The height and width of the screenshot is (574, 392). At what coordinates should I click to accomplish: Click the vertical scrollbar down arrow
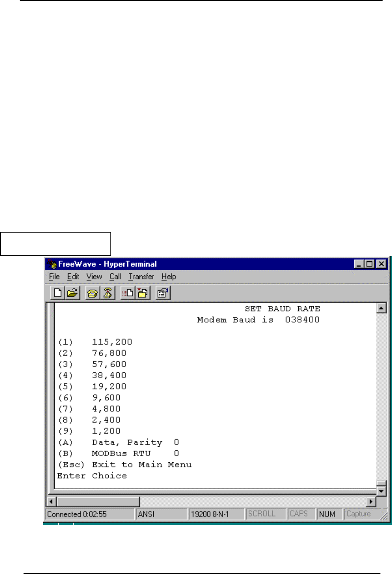click(381, 491)
